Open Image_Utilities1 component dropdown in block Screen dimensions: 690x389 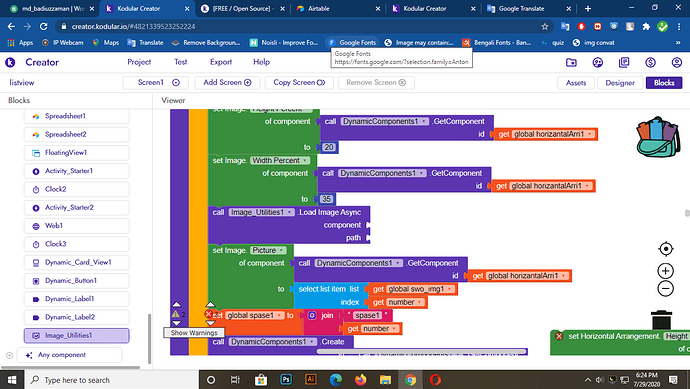coord(261,213)
